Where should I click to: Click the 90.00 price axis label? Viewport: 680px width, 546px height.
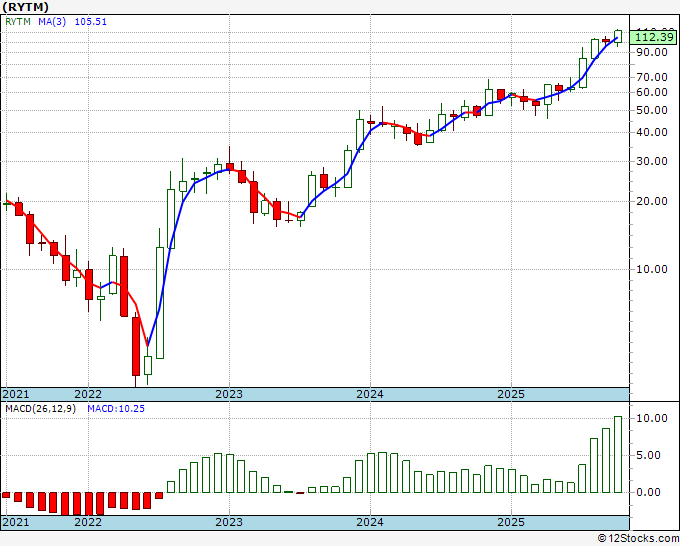click(652, 52)
